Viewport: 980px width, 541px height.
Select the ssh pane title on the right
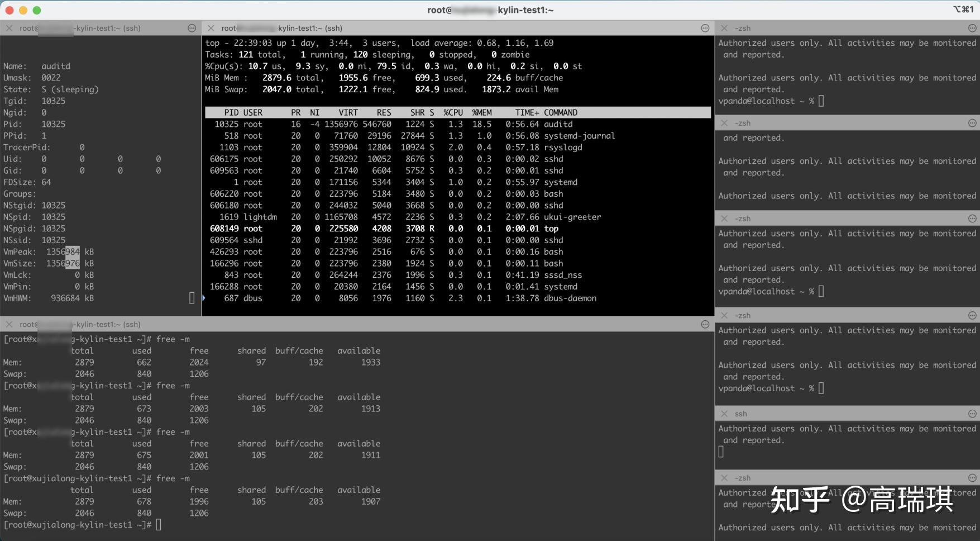(x=741, y=414)
